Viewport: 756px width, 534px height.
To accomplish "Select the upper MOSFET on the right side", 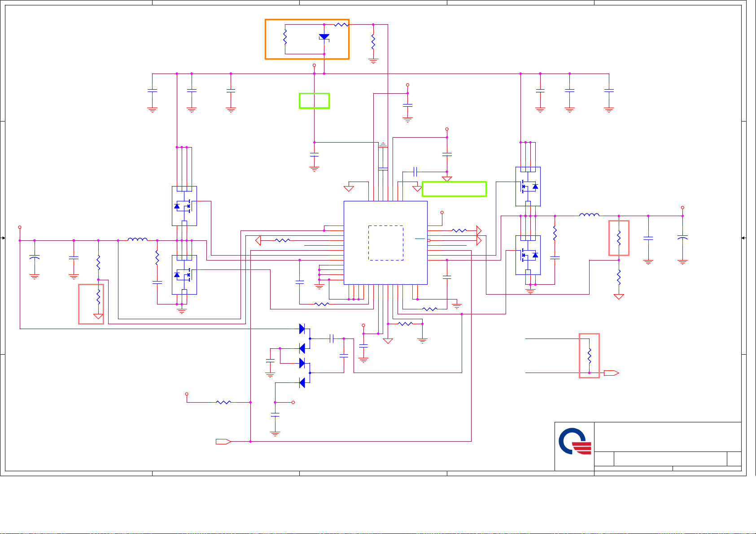I will [528, 187].
